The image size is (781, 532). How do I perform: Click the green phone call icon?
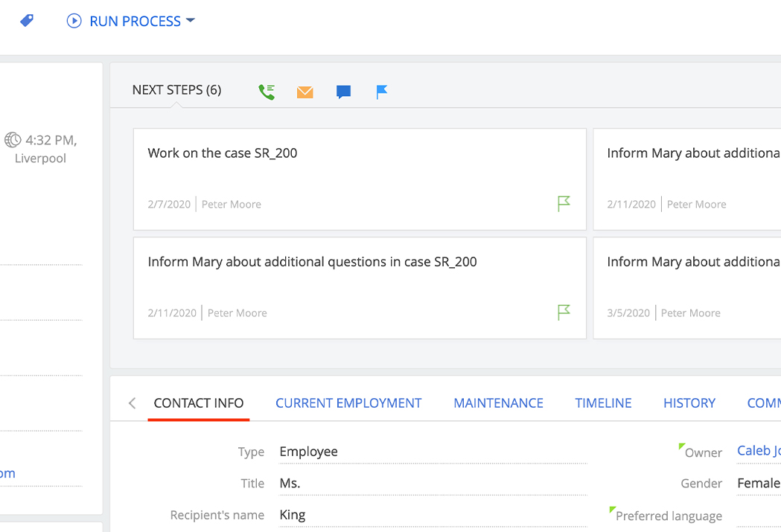point(267,92)
